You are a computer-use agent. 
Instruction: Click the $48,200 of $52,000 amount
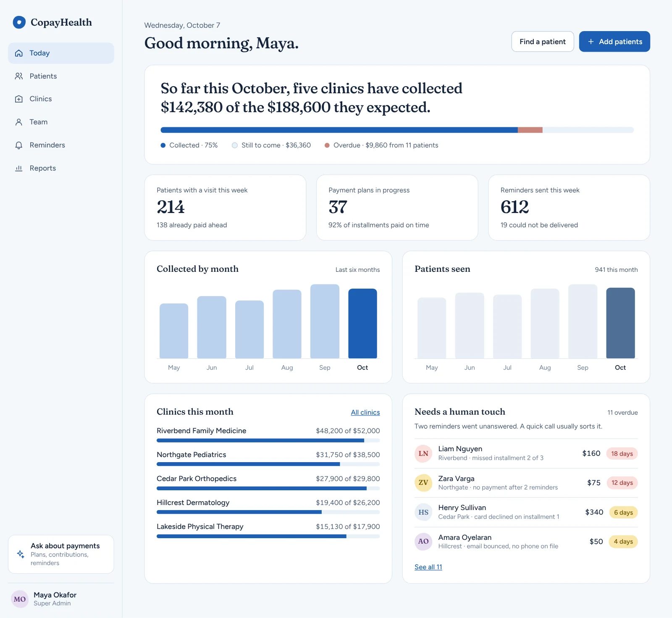(348, 431)
